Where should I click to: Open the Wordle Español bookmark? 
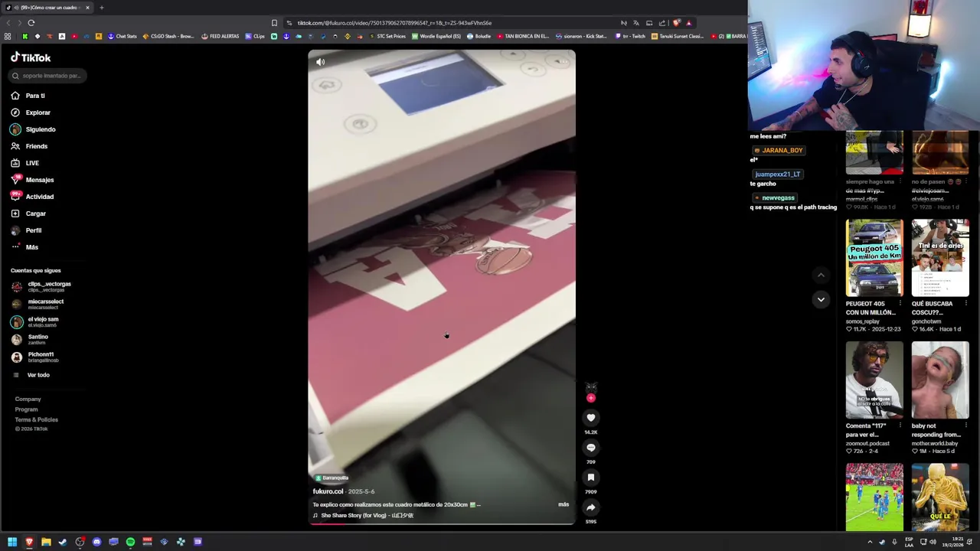click(436, 36)
